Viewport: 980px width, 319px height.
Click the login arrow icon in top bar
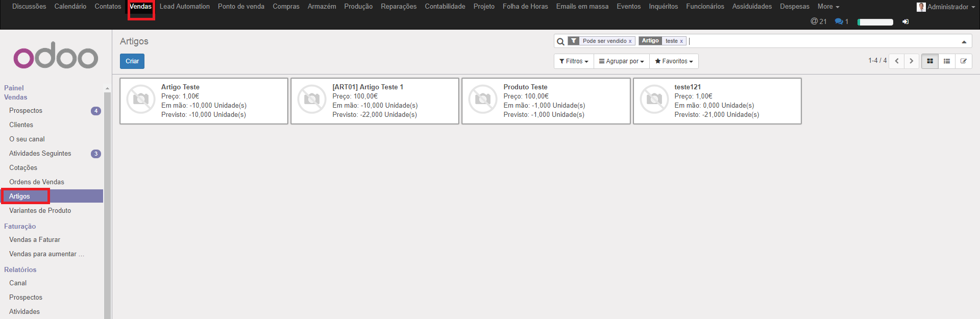tap(905, 21)
